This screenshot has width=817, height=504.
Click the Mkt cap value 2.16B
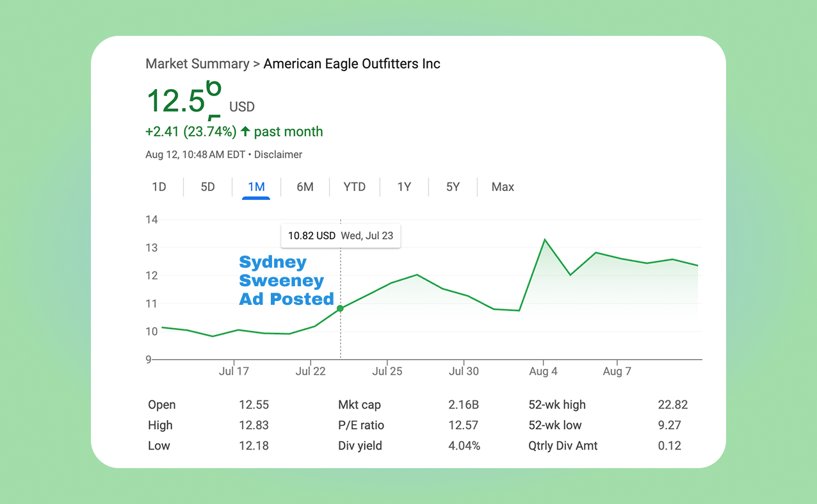(x=464, y=405)
